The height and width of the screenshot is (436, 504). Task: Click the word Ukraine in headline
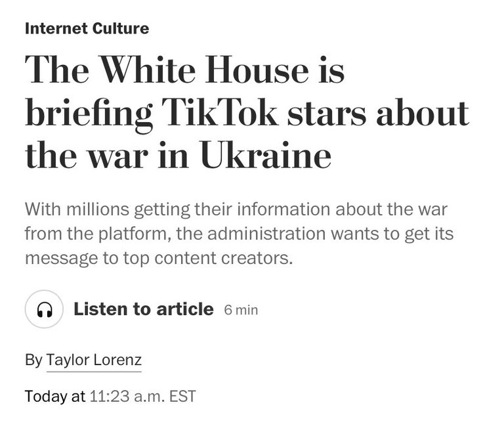[266, 156]
